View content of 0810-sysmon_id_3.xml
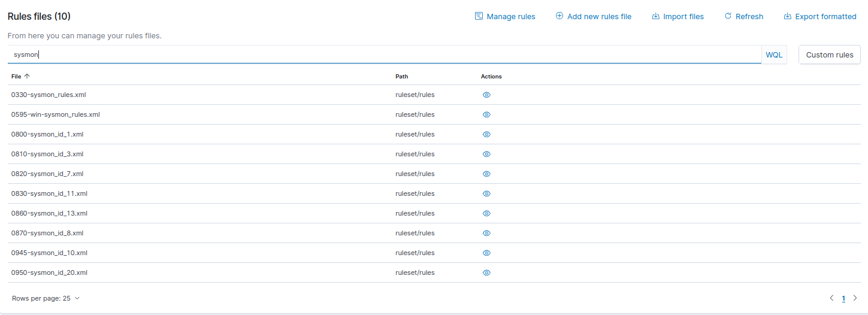 pos(486,154)
